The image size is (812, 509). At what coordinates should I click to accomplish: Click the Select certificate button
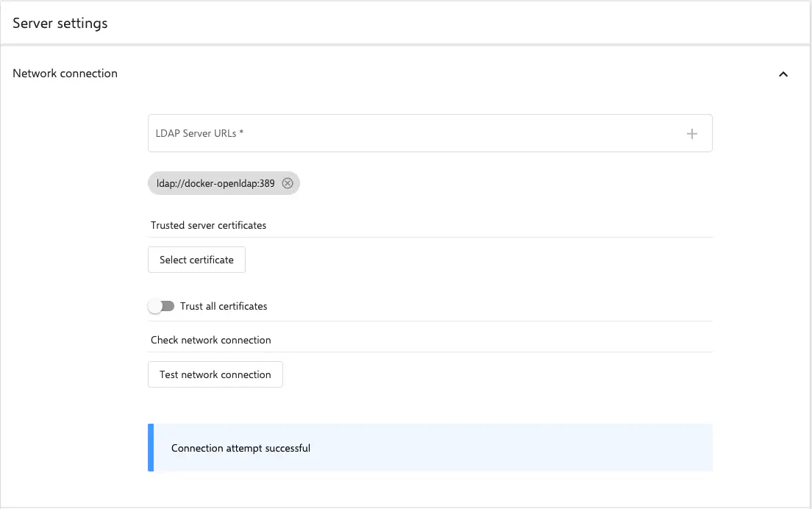pos(196,260)
